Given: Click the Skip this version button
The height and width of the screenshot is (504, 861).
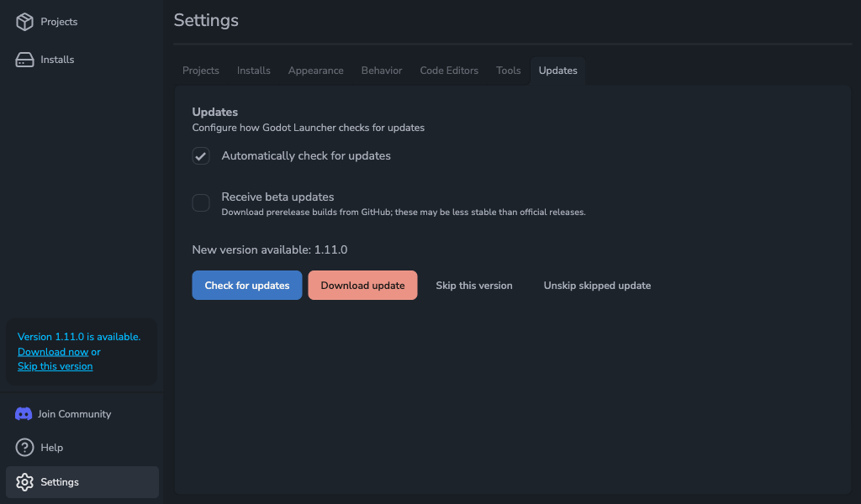Looking at the screenshot, I should point(474,285).
